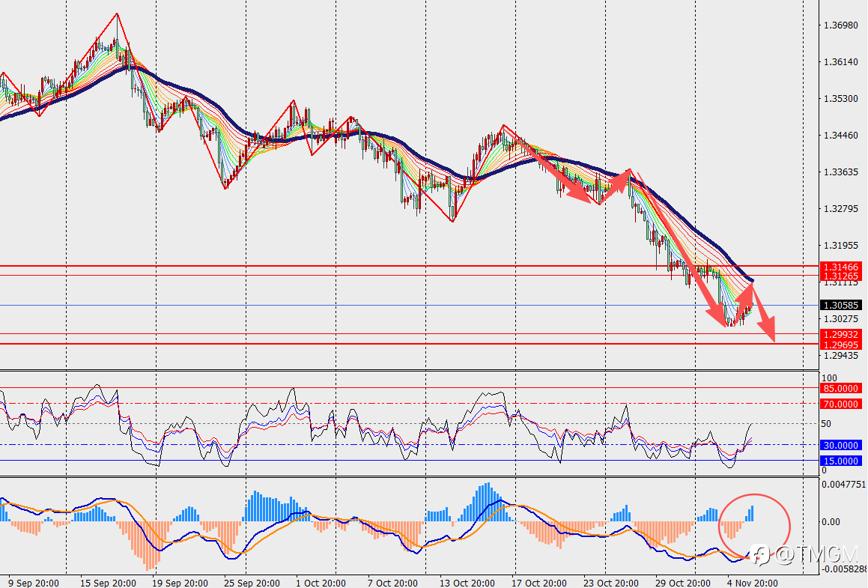The image size is (868, 588).
Task: Click the 1.29435 price axis label
Action: tap(841, 356)
